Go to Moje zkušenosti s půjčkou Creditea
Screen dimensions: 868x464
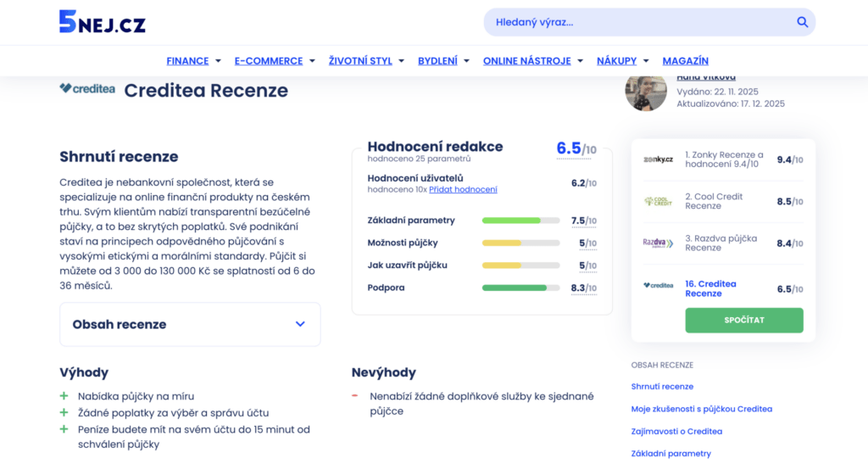point(701,409)
